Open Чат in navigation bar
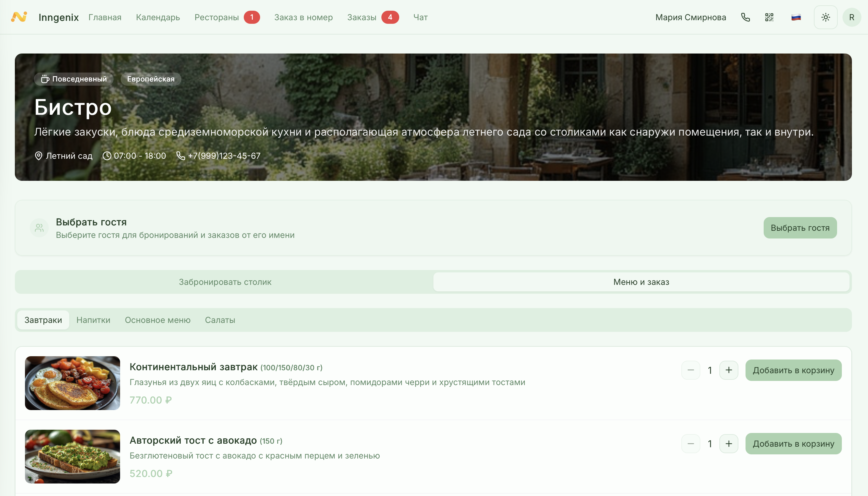This screenshot has width=868, height=496. (x=421, y=17)
